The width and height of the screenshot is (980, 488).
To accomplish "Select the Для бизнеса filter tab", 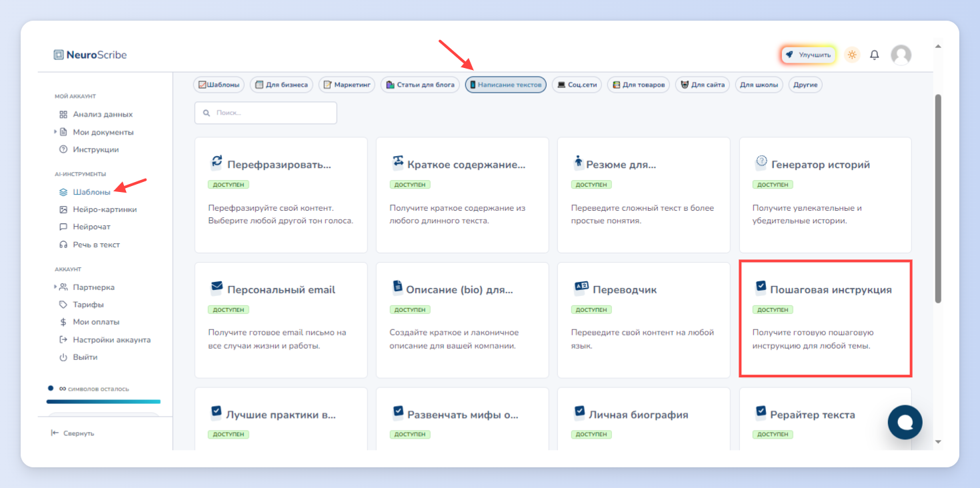I will [x=281, y=85].
